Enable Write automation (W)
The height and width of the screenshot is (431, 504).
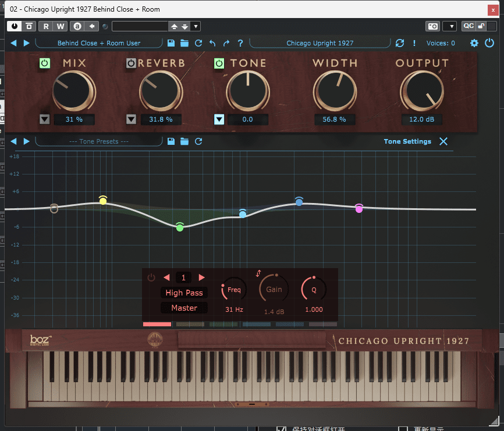coord(61,26)
